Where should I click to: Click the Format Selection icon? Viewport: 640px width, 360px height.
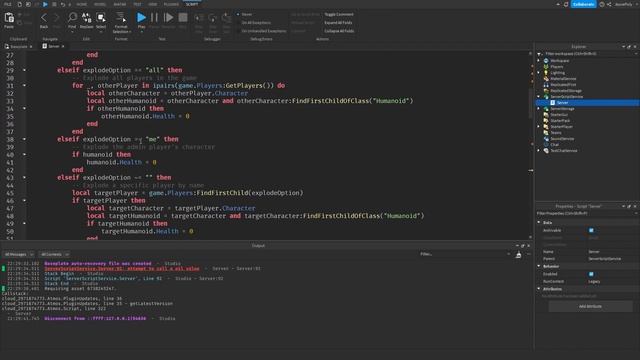[121, 17]
